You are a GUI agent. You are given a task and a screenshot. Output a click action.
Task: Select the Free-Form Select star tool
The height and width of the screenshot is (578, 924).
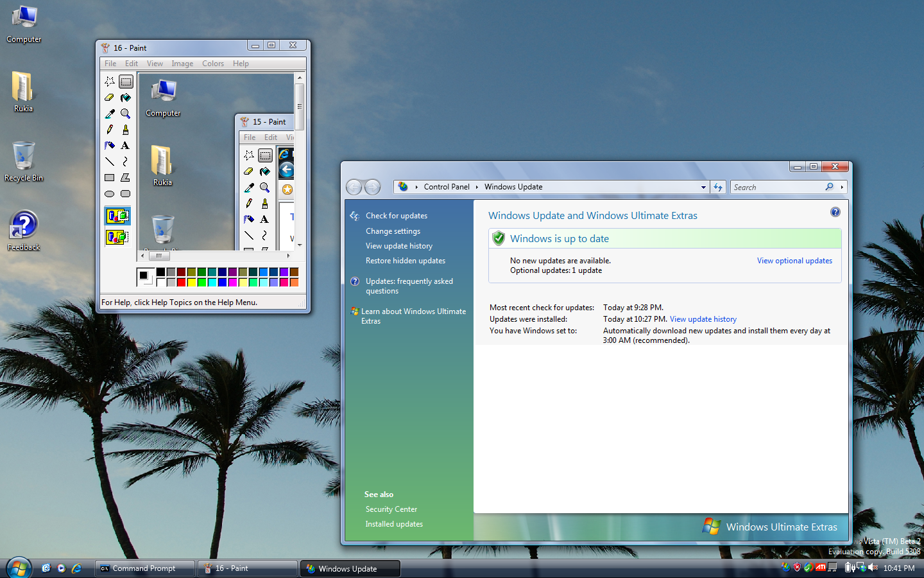coord(110,82)
